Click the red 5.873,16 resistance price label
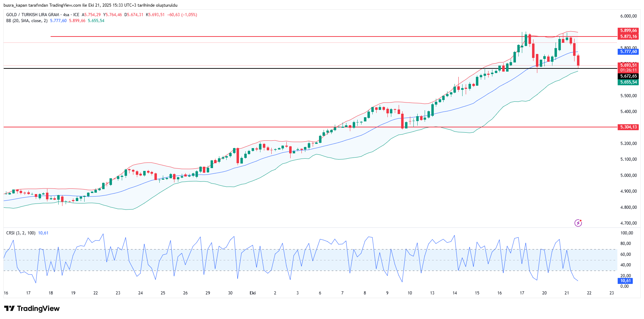 click(628, 36)
